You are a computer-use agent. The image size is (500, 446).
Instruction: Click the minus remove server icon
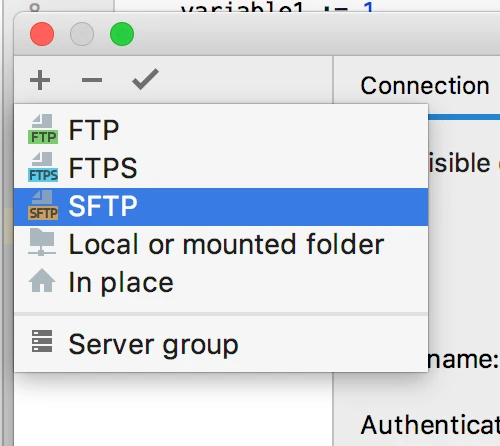(x=92, y=80)
